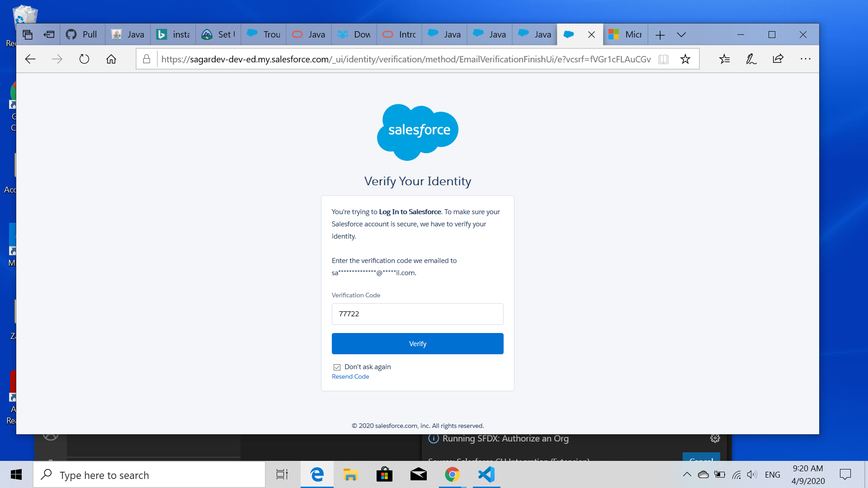The height and width of the screenshot is (488, 868).
Task: Open the clock showing 9:20 AM
Action: click(x=808, y=475)
